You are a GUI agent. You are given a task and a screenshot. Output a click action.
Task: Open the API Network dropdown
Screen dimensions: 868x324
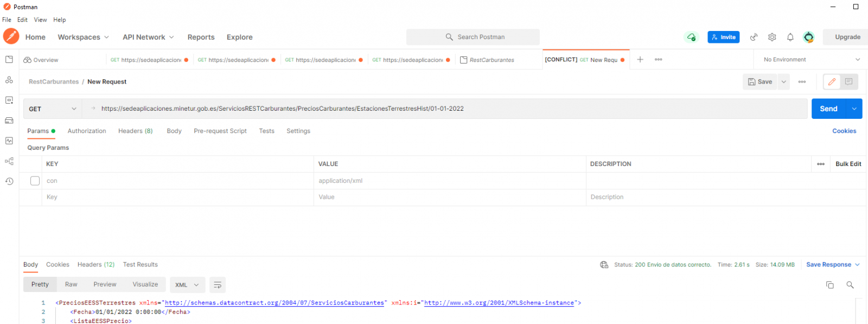pyautogui.click(x=148, y=37)
